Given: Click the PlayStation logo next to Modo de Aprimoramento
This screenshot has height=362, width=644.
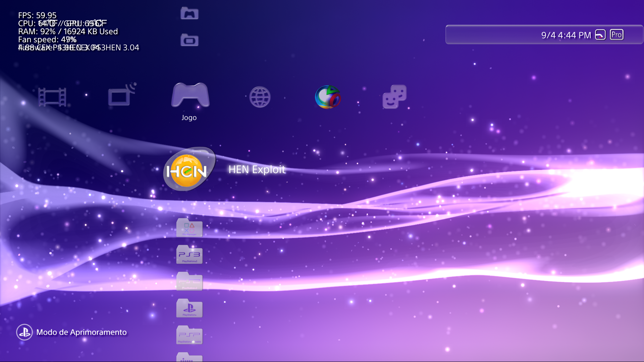Looking at the screenshot, I should [x=24, y=332].
